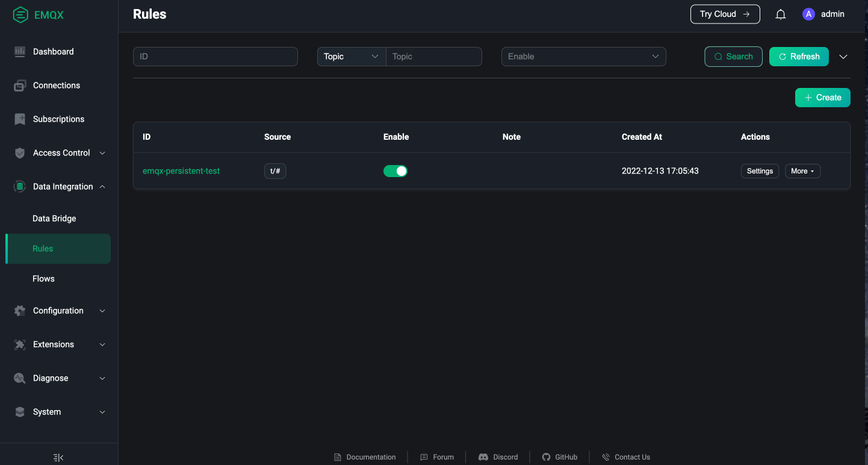
Task: Open the notifications bell
Action: point(781,14)
